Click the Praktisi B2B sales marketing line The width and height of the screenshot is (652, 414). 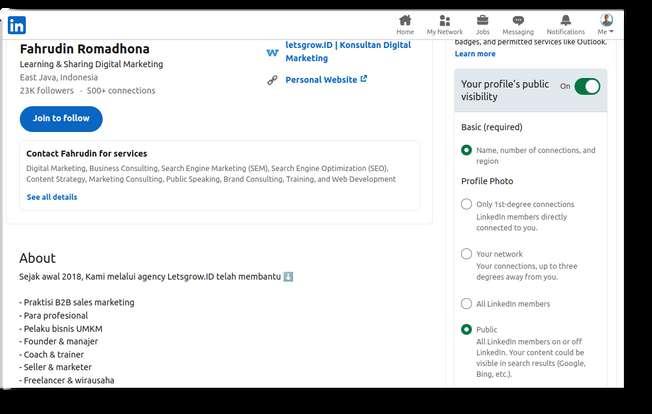tap(77, 303)
